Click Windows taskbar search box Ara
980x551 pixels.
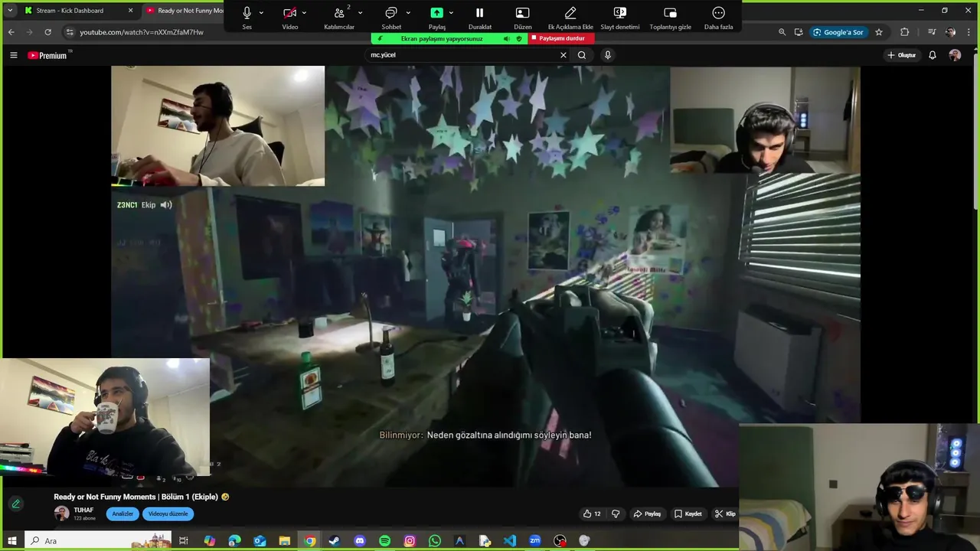point(98,541)
